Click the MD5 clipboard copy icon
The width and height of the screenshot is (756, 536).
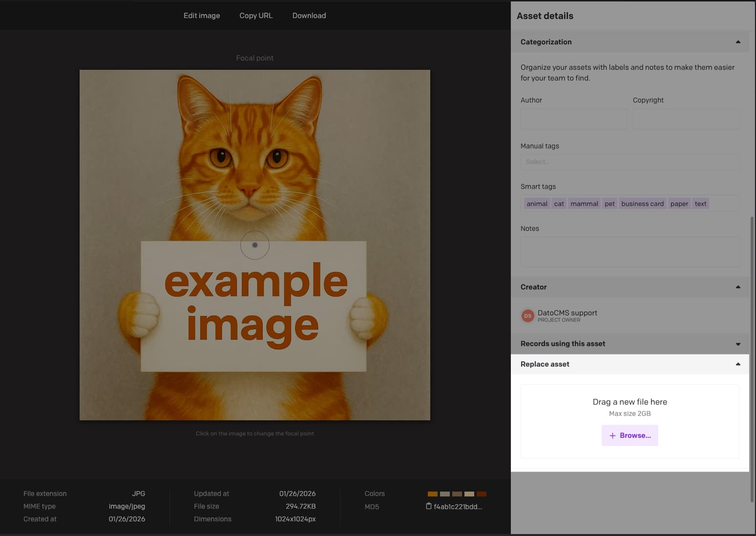pyautogui.click(x=429, y=506)
